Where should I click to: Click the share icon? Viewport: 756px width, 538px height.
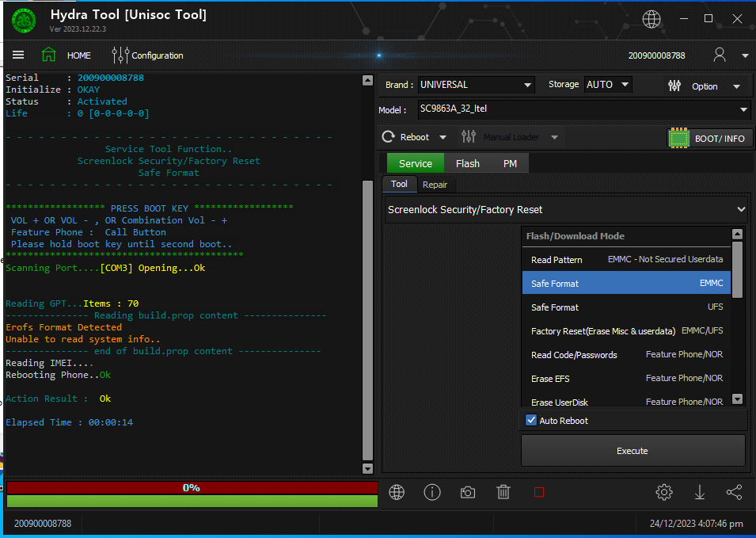click(735, 492)
